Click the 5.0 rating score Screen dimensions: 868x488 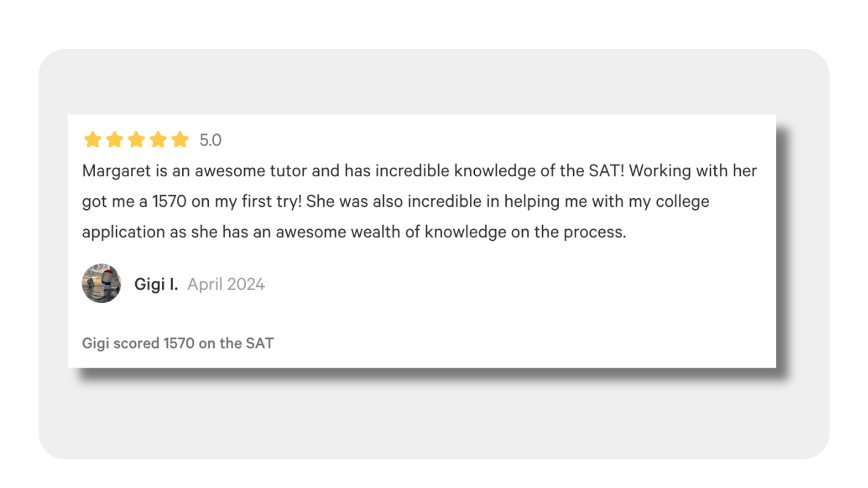point(210,140)
